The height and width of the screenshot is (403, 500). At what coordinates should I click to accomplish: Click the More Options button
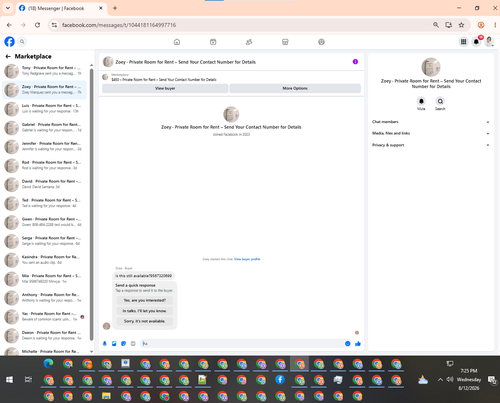pos(295,88)
